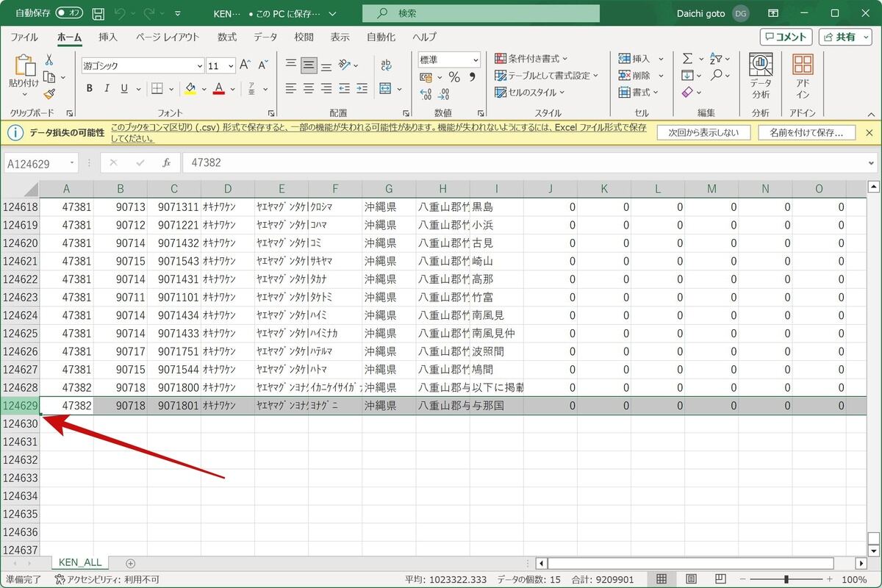Viewport: 882px width, 588px height.
Task: Click the Borders icon
Action: pyautogui.click(x=157, y=89)
